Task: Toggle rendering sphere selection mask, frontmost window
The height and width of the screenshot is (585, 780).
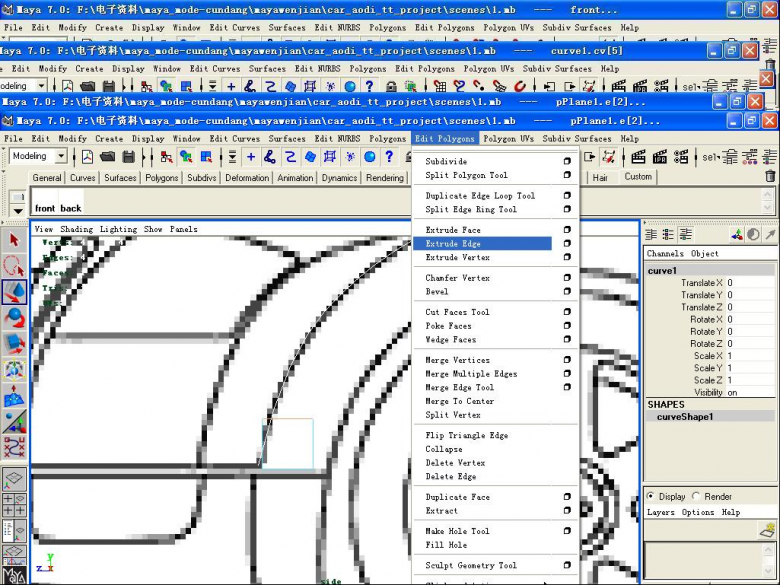Action: click(x=370, y=157)
